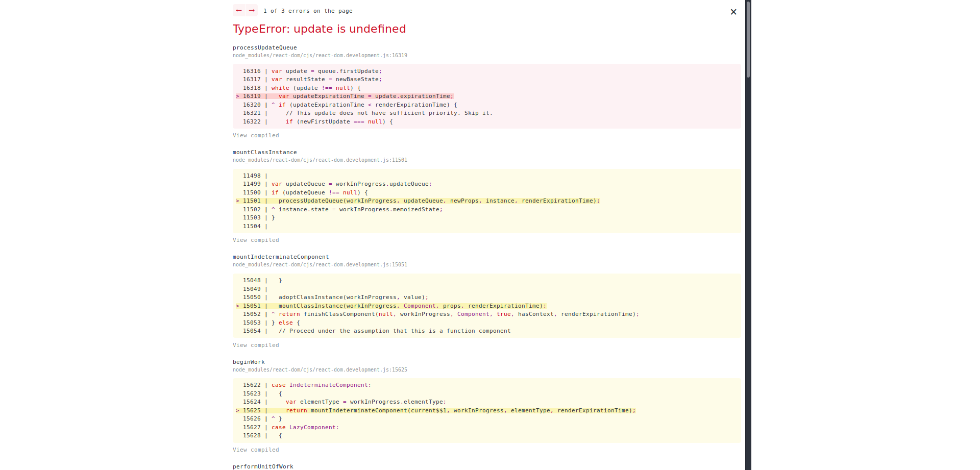980x470 pixels.
Task: Click highlighted line 16319 updateExpirationTime code
Action: pos(345,96)
